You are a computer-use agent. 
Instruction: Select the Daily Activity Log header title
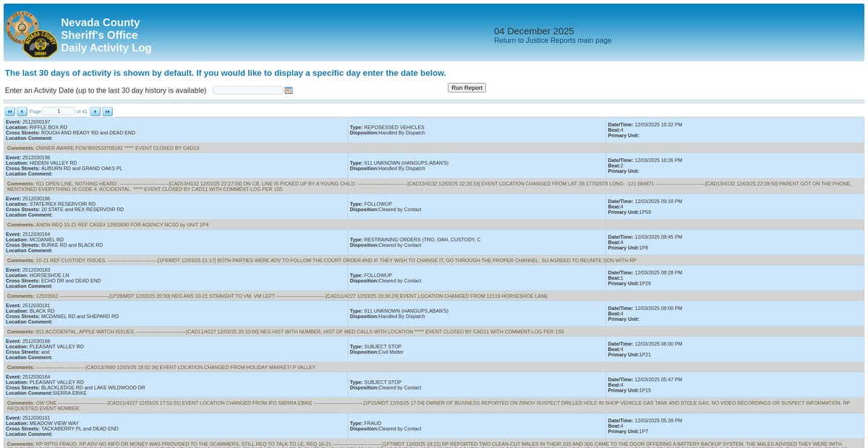[106, 48]
